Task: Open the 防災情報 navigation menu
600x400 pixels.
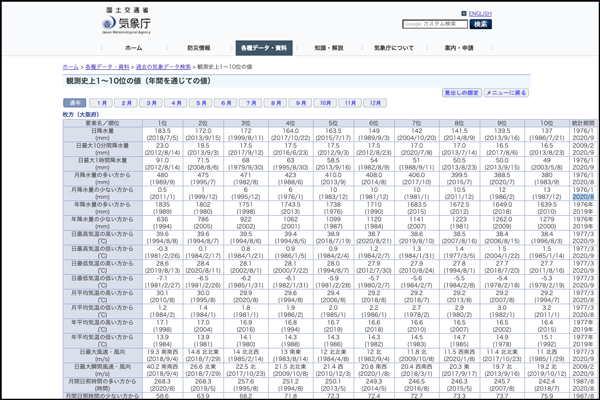Action: pyautogui.click(x=198, y=48)
